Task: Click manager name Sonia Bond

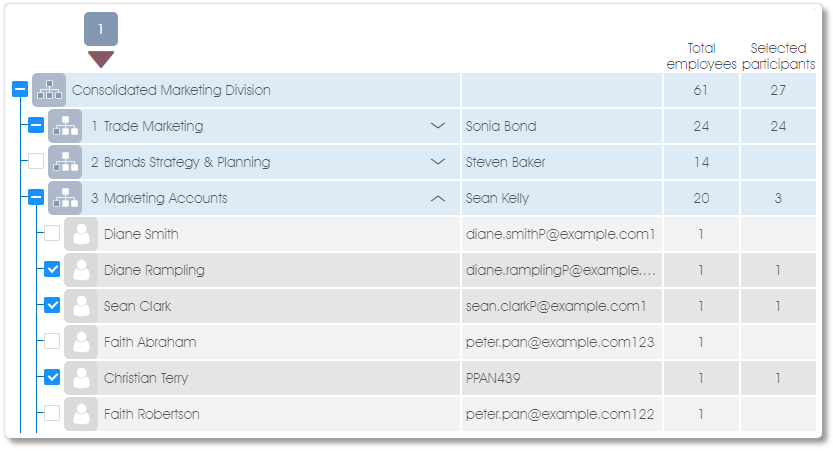Action: click(501, 126)
